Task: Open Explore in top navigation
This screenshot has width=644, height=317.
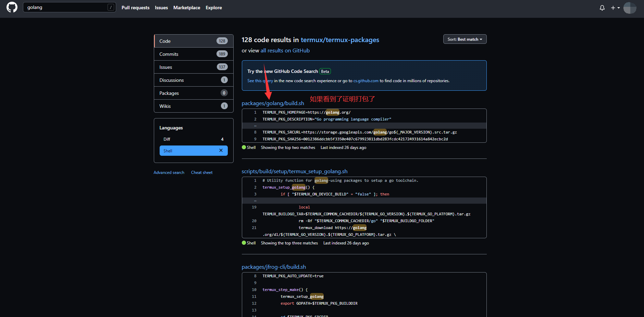Action: tap(214, 8)
